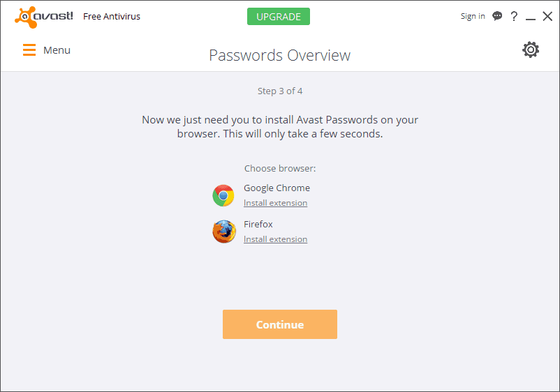Open help via the question mark icon

tap(514, 16)
